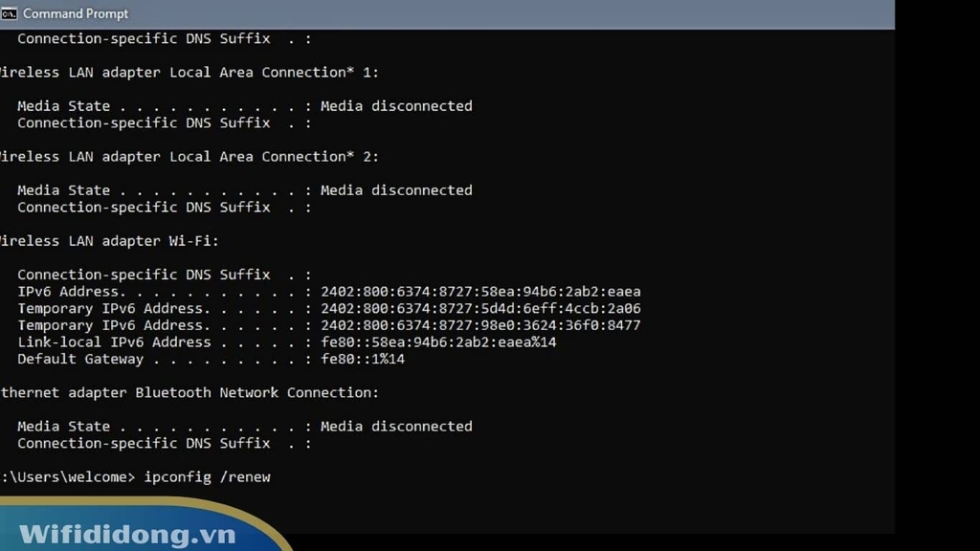Image resolution: width=980 pixels, height=551 pixels.
Task: Click the typed ipconfig /renew command
Action: [208, 476]
